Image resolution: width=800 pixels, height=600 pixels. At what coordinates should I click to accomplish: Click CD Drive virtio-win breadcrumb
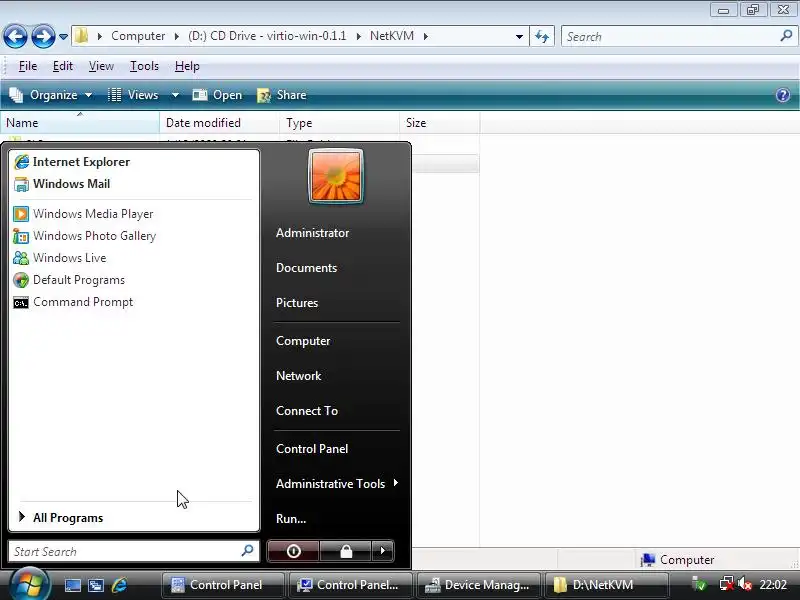click(267, 36)
